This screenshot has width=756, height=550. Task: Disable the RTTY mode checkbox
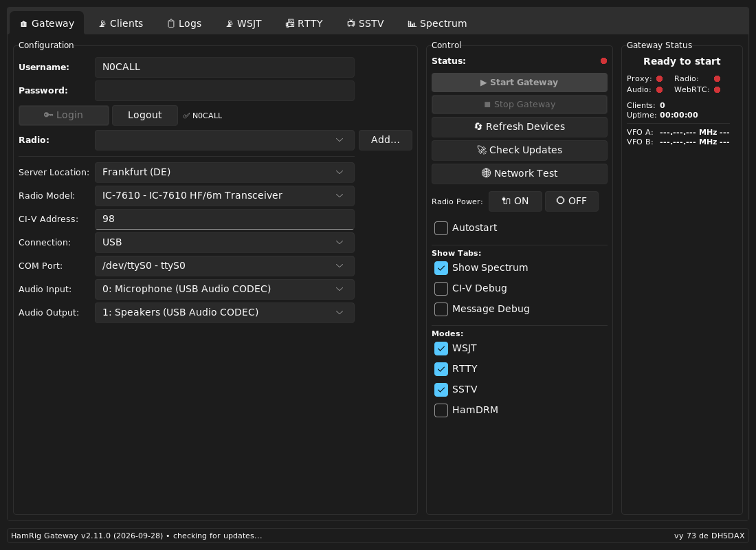(441, 369)
